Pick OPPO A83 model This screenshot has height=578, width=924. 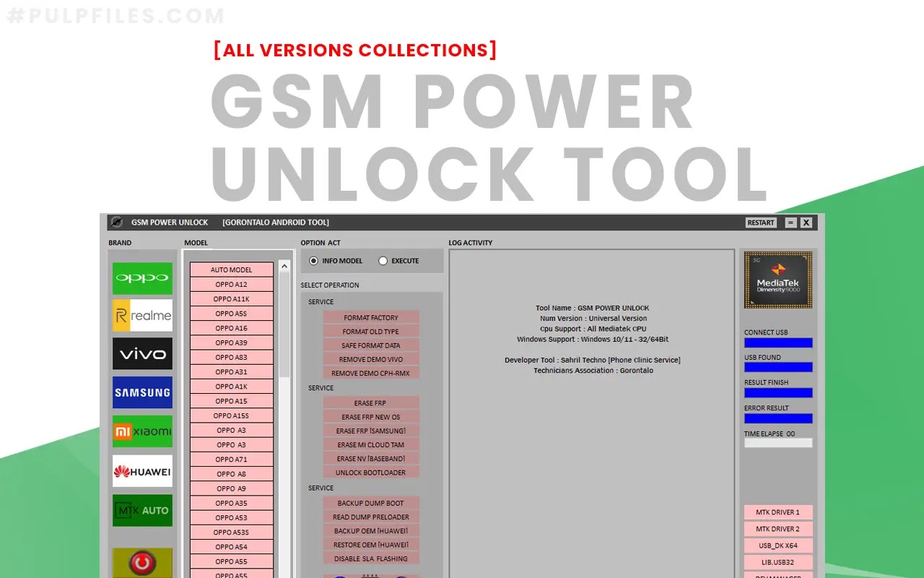232,357
